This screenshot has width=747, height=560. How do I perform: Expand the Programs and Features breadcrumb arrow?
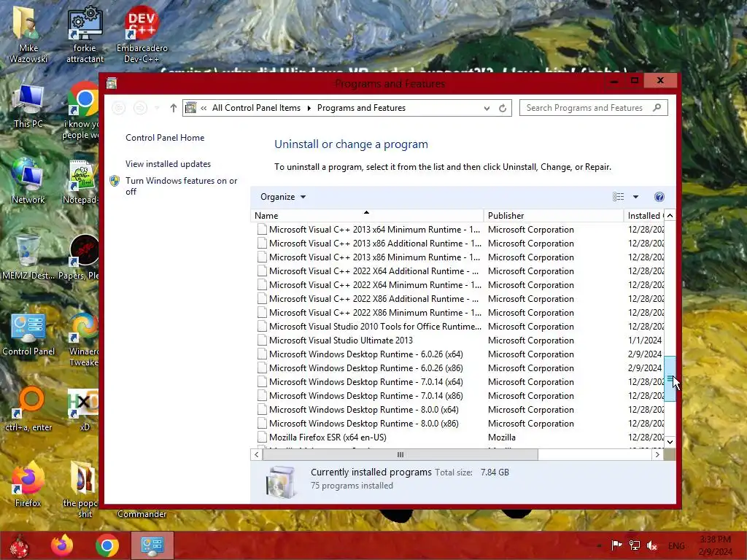point(309,108)
